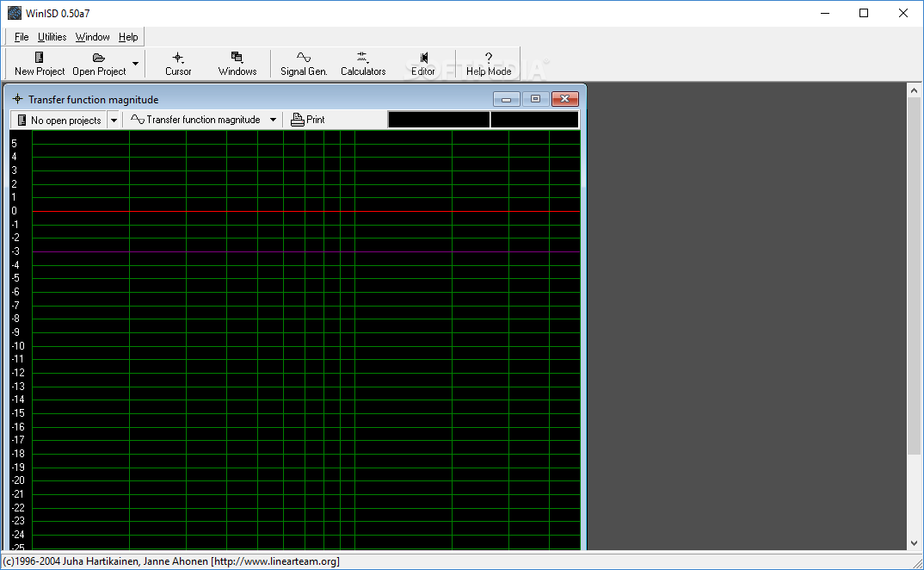Expand the graph type dropdown arrow

(273, 120)
